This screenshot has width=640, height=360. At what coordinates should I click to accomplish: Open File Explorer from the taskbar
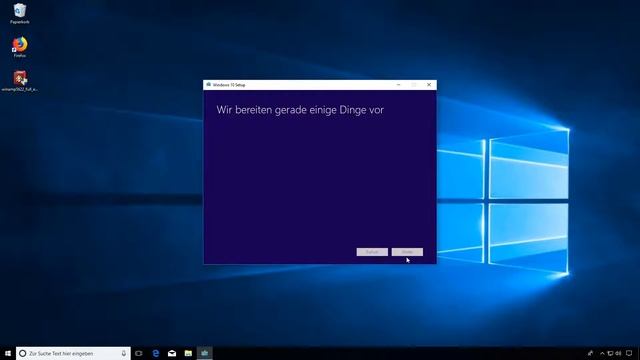[188, 353]
